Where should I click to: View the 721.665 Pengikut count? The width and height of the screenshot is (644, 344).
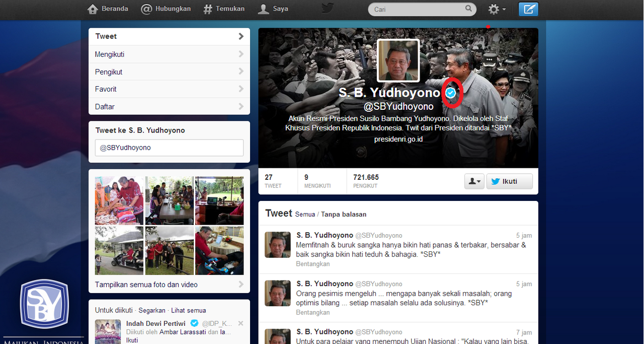tap(366, 181)
